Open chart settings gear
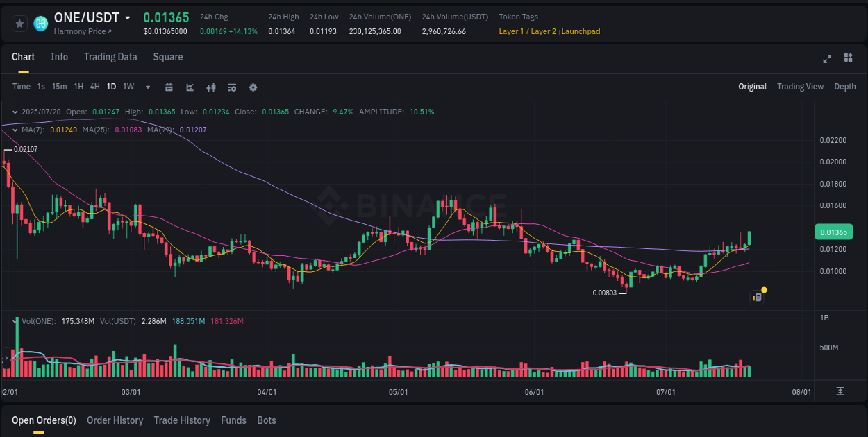Screen dimensions: 868x437 [253, 87]
